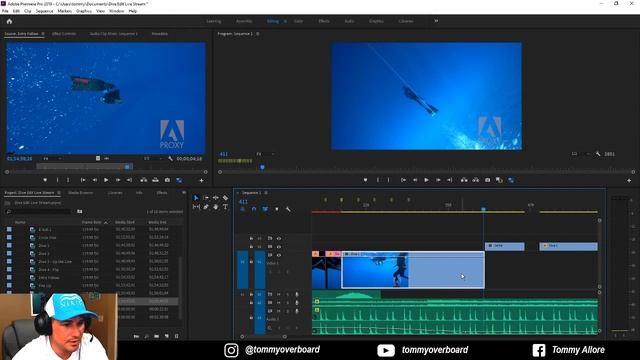Lock the V3 video track
The image size is (640, 360).
pyautogui.click(x=251, y=238)
